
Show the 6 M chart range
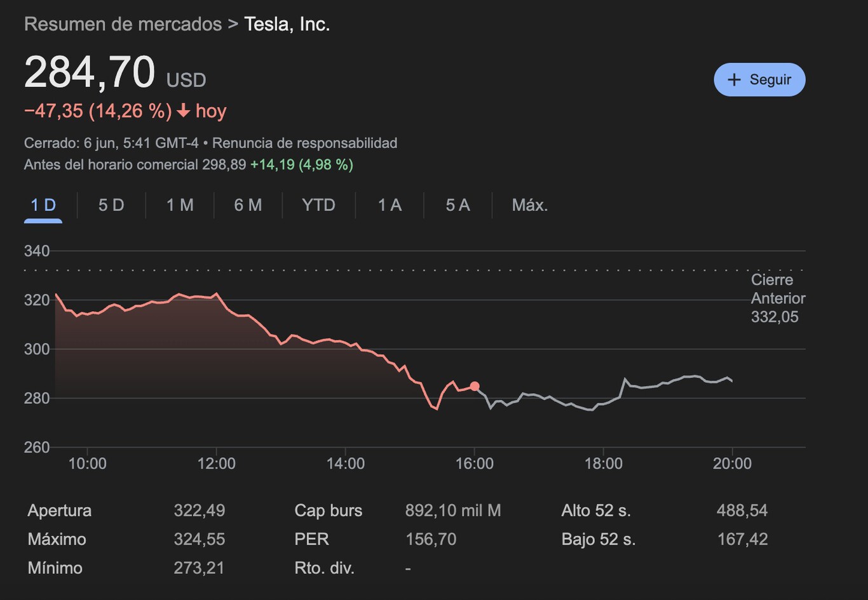click(248, 205)
